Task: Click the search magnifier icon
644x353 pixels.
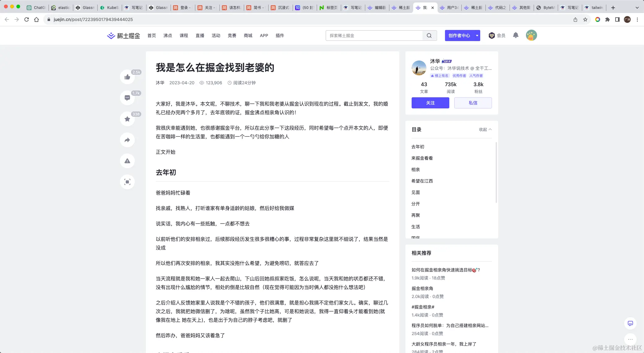Action: click(429, 36)
